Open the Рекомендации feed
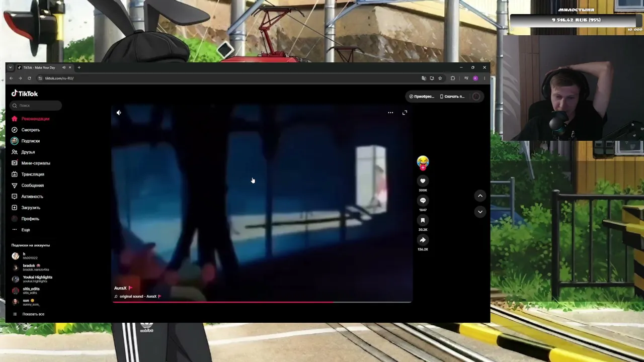The image size is (644, 362). 31,119
